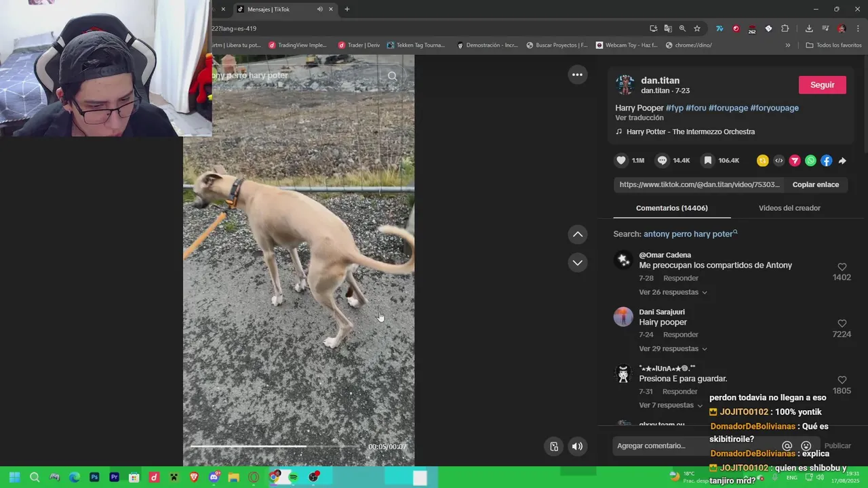868x488 pixels.
Task: Click Copiar enlace button
Action: tap(816, 184)
